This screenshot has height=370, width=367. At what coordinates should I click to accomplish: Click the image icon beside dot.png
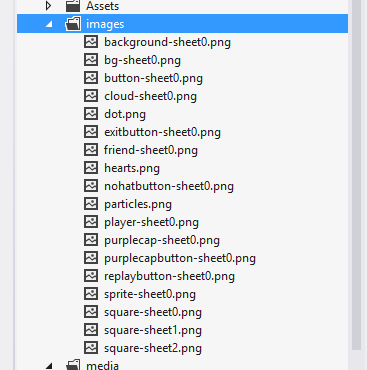(91, 114)
